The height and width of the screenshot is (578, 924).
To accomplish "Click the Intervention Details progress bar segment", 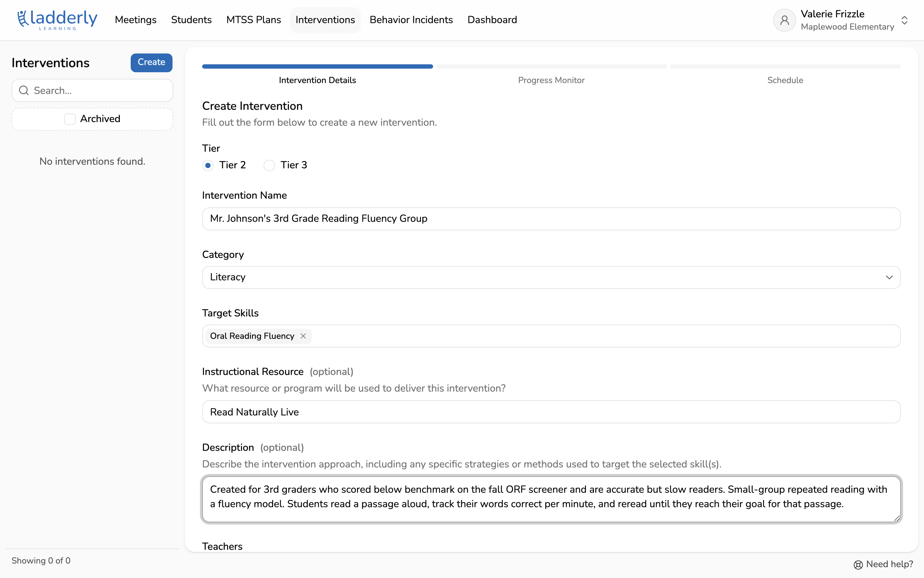I will (x=317, y=66).
